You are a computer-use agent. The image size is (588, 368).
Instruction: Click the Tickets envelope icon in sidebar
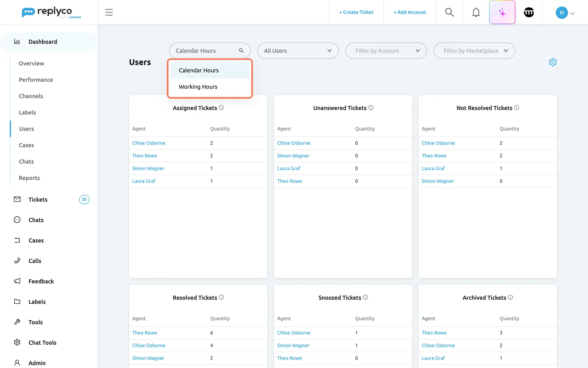(x=17, y=199)
